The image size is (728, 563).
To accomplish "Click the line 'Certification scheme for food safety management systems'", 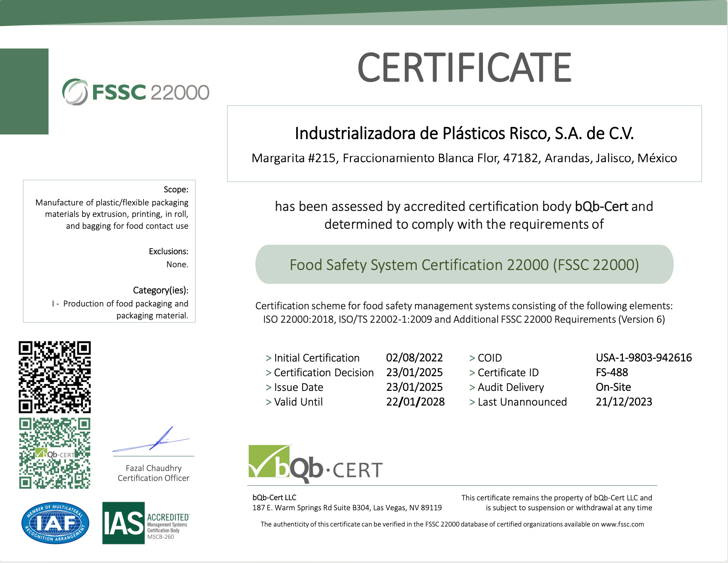I will 464,306.
